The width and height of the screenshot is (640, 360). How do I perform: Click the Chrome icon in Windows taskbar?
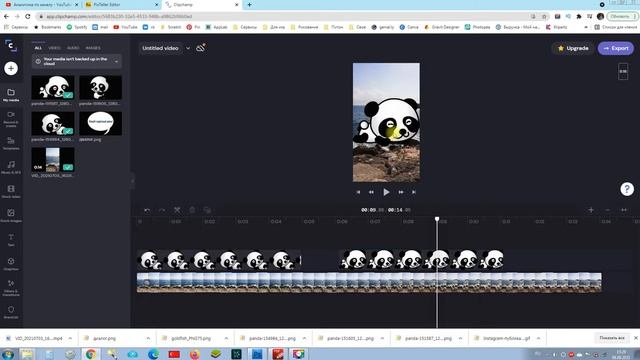click(x=91, y=354)
